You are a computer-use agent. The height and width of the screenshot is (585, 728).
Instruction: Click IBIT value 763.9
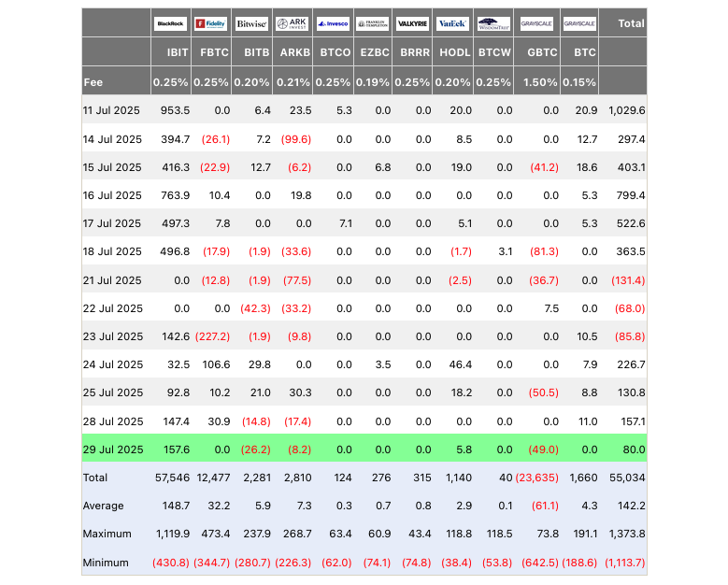click(175, 195)
